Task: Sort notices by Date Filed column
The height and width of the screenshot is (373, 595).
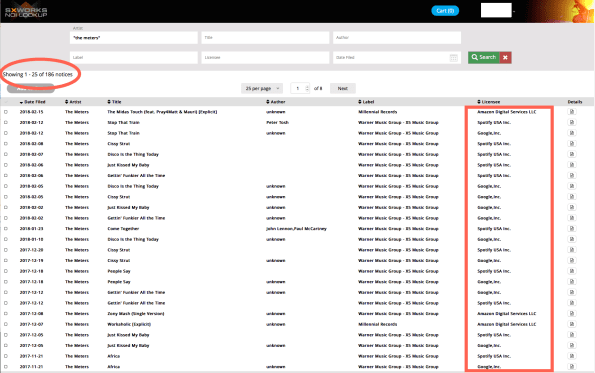Action: click(33, 102)
